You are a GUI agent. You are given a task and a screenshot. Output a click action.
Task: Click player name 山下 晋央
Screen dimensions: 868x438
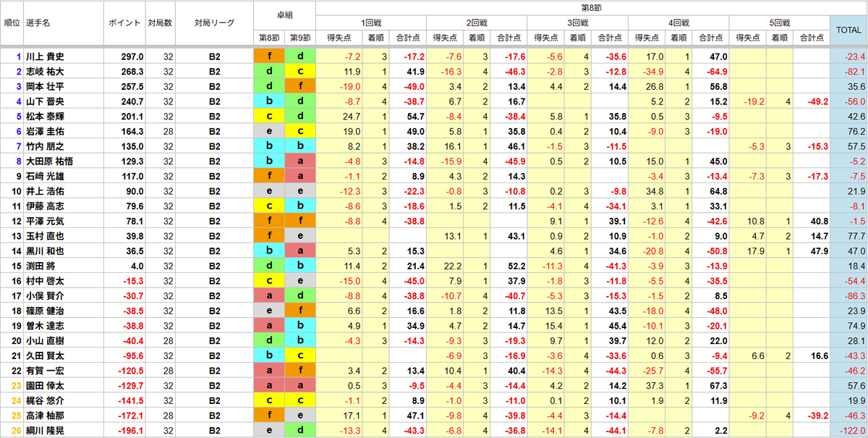(x=45, y=101)
